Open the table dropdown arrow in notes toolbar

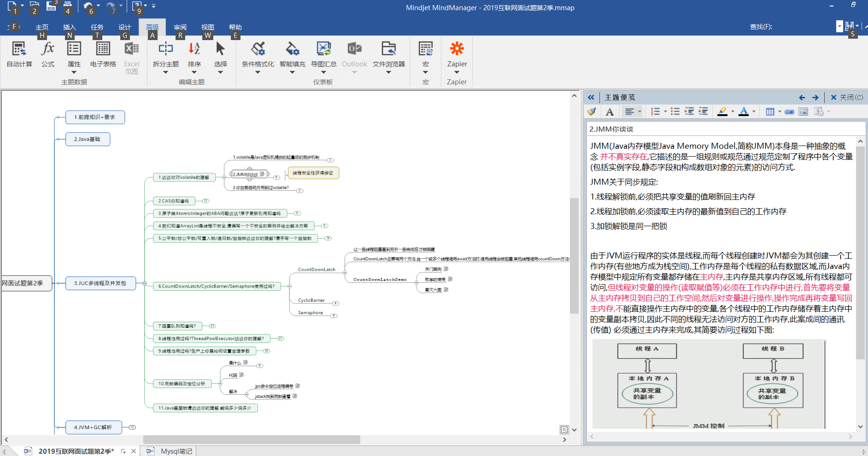[x=780, y=111]
